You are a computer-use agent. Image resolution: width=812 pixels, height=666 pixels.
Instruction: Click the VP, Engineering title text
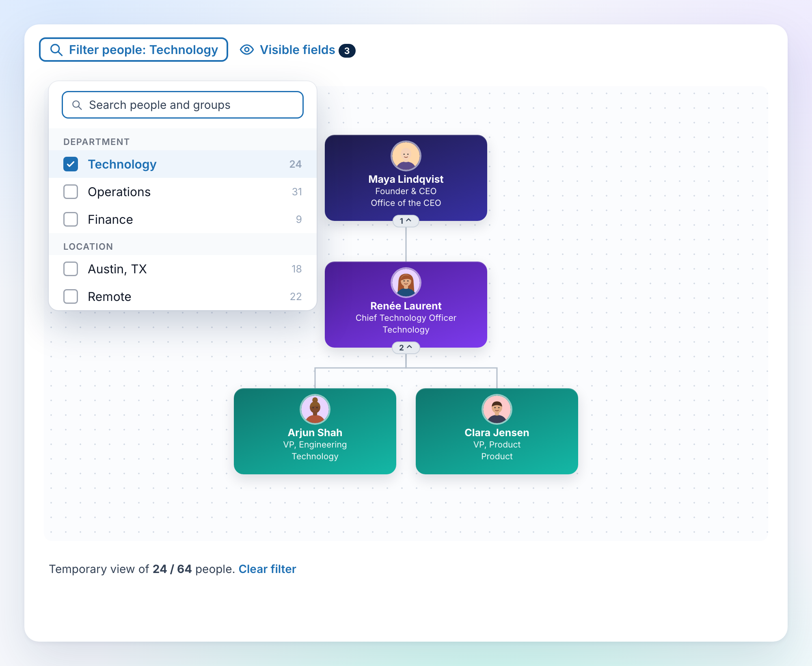click(315, 445)
